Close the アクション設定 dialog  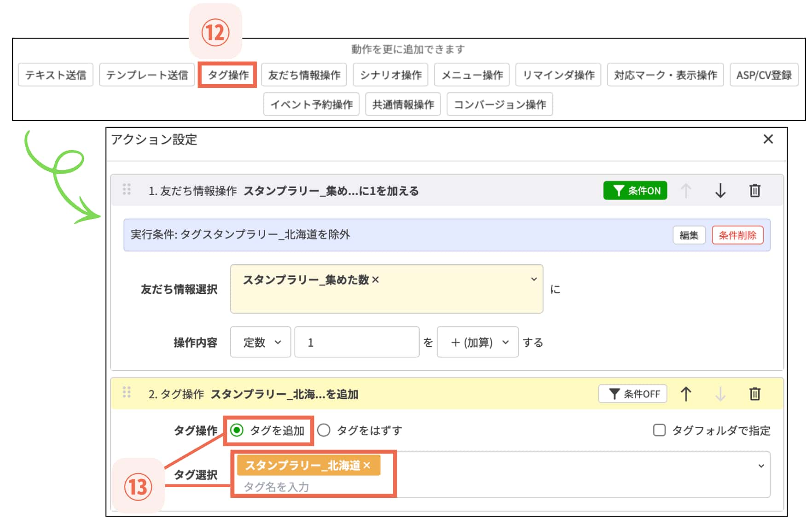pyautogui.click(x=768, y=139)
